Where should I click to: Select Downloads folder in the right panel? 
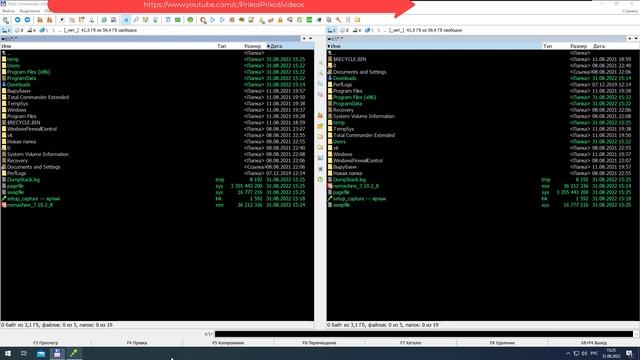point(483,78)
